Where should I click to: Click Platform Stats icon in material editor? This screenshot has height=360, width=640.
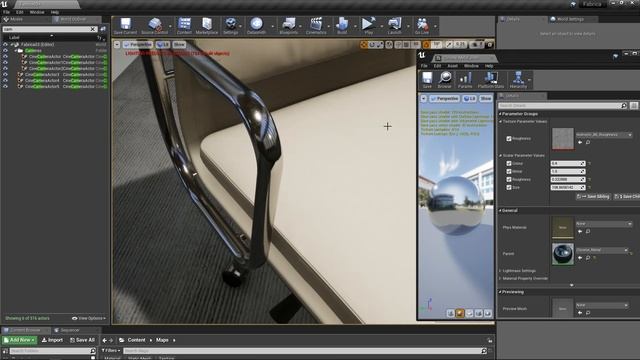tap(491, 80)
